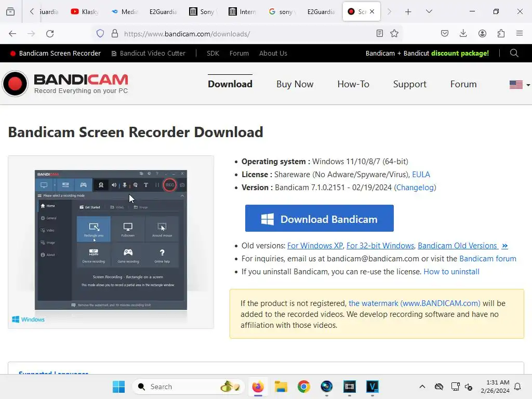Open the Firefox account icon

(x=482, y=33)
